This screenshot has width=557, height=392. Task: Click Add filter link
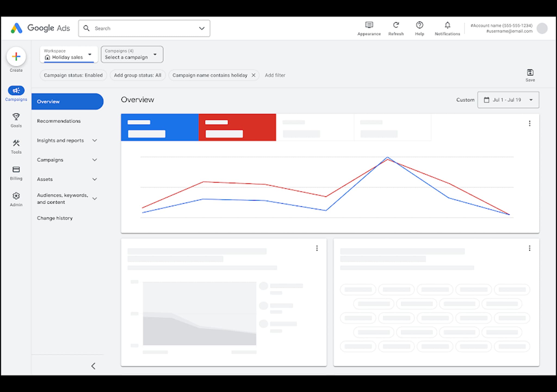(275, 75)
